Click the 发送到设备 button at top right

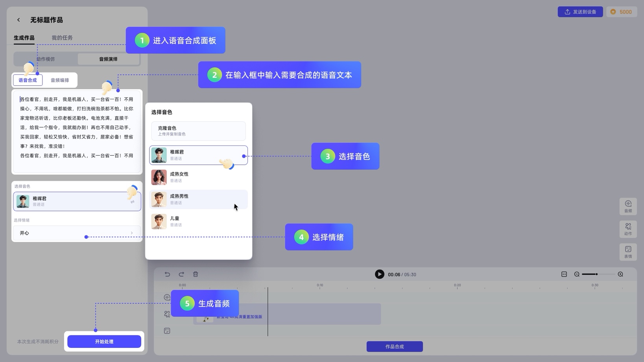pos(580,11)
